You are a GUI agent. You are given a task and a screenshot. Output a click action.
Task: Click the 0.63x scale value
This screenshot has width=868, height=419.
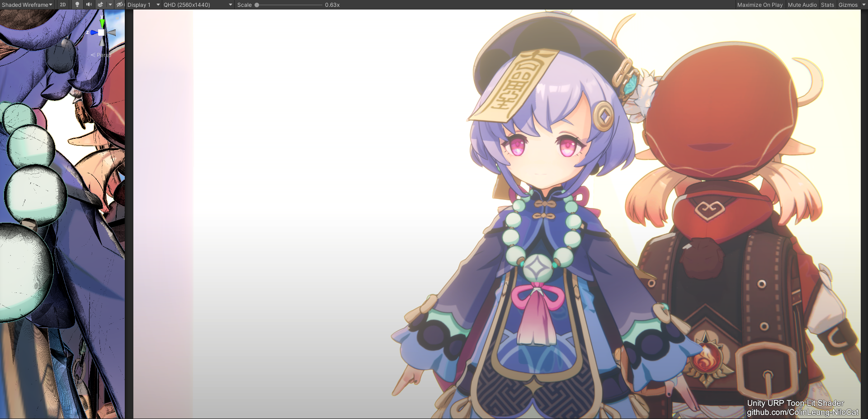click(332, 5)
